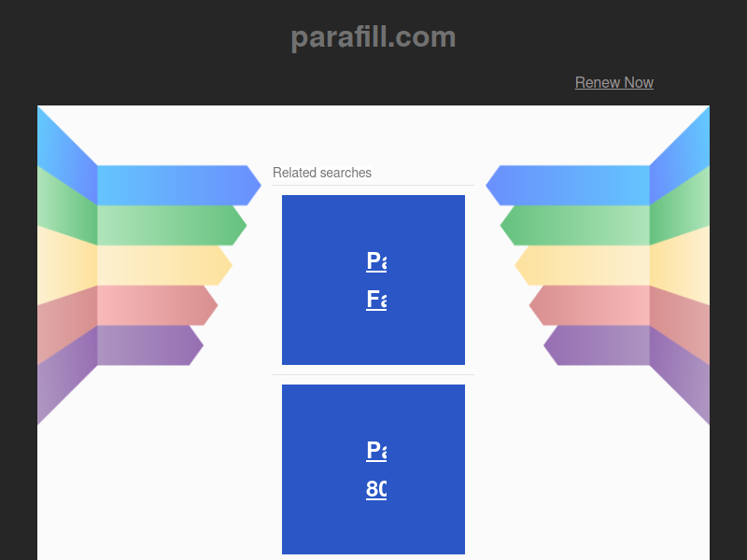Click the Renew Now link
747x560 pixels.
pos(613,82)
